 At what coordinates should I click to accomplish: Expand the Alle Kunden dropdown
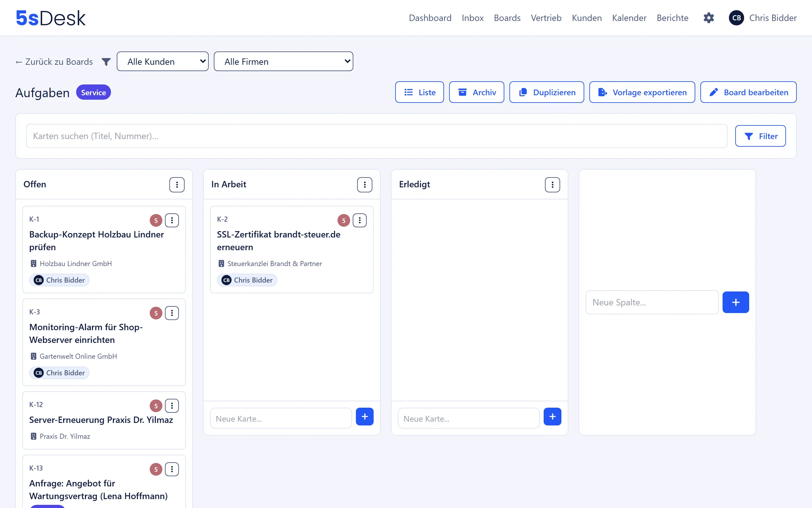pyautogui.click(x=163, y=62)
